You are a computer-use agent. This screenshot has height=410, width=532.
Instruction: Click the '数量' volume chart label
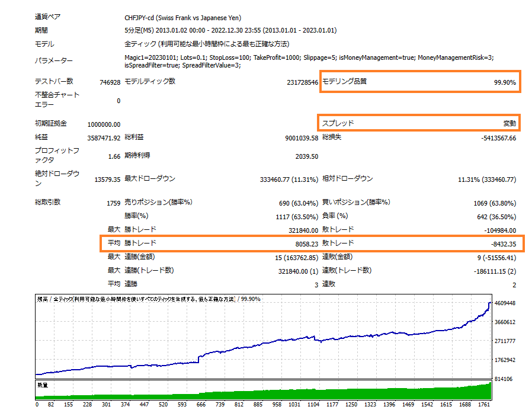coord(43,385)
